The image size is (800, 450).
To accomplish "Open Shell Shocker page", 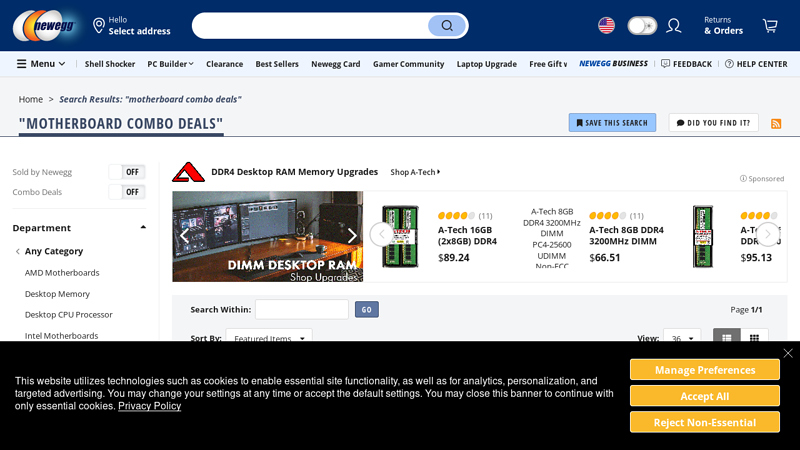I will pos(110,64).
